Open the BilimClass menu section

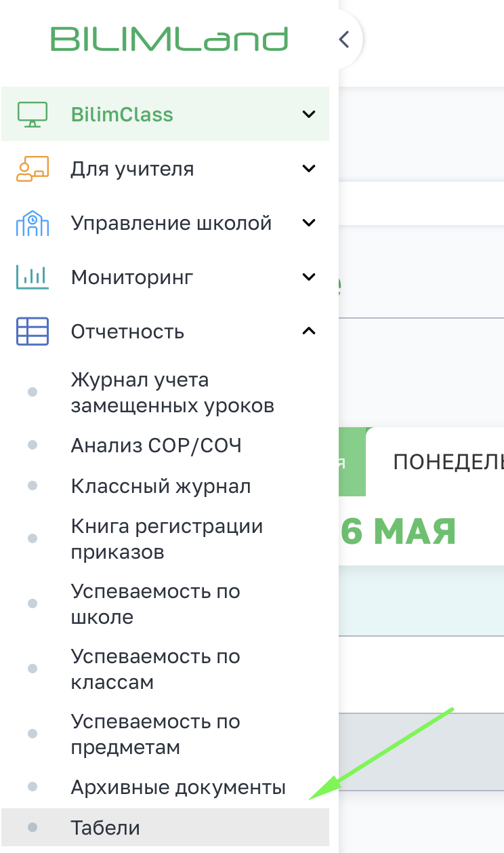coord(165,114)
